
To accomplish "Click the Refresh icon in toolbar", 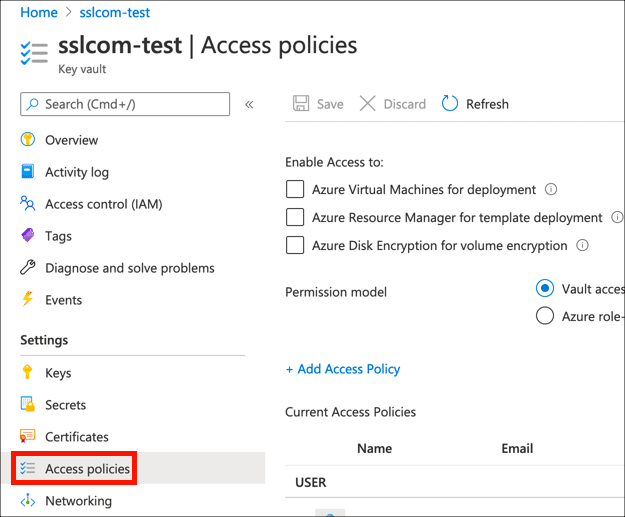I will [450, 104].
